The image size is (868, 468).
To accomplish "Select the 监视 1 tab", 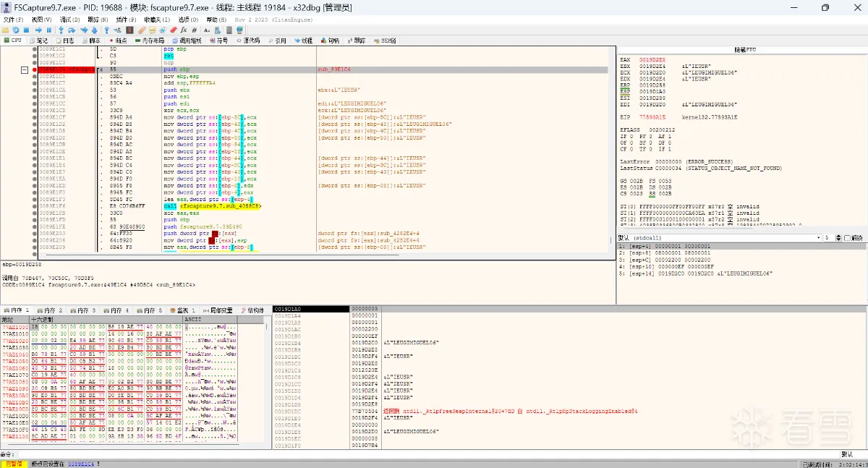I will tap(183, 310).
